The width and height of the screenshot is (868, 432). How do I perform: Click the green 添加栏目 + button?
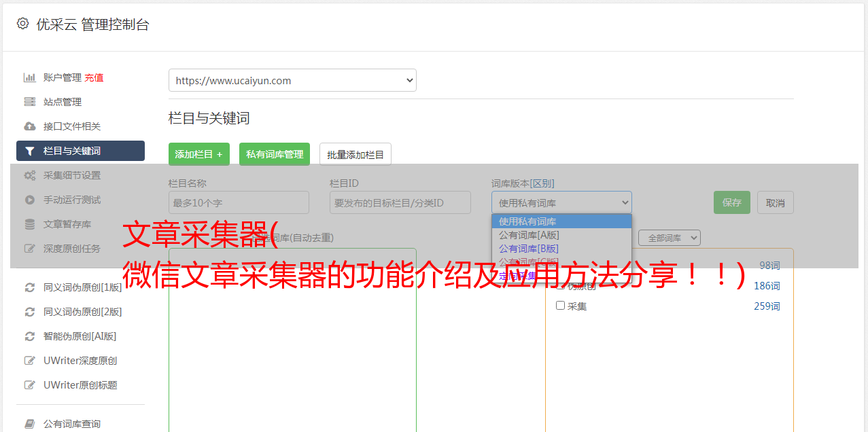199,154
